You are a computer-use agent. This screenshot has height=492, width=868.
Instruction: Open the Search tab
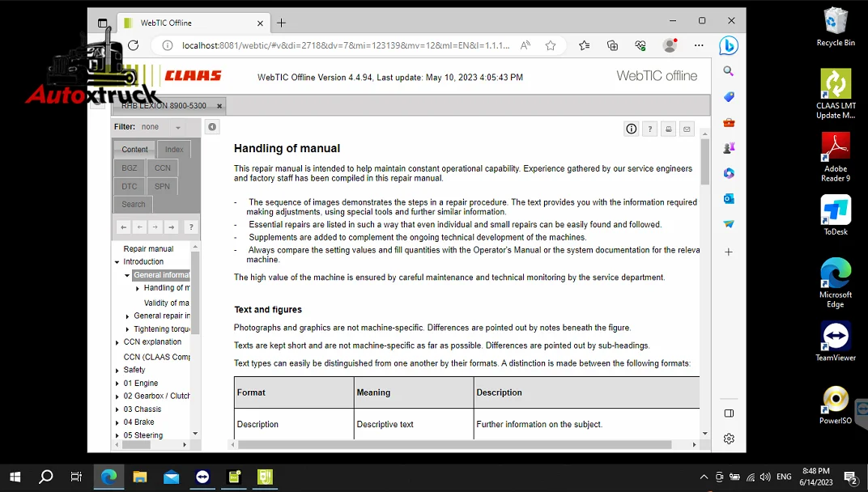coord(134,204)
